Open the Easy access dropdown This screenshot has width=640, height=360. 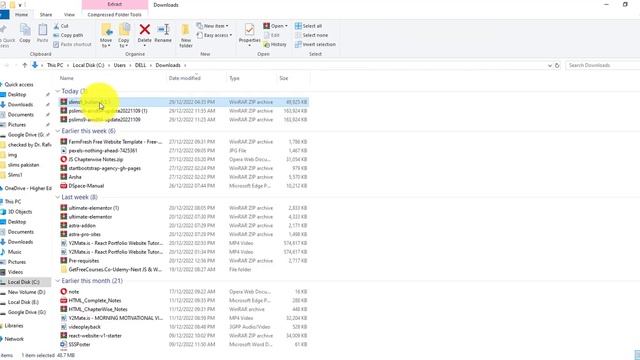(214, 35)
